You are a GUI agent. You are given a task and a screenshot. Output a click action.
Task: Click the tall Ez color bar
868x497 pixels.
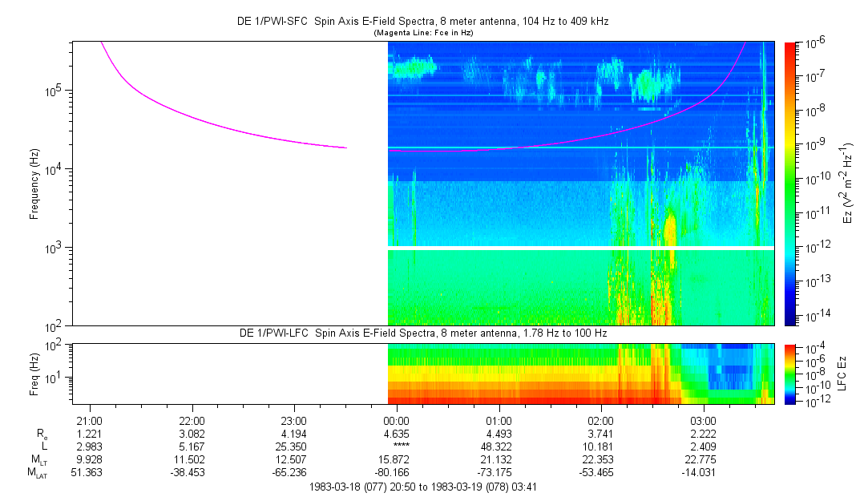[x=790, y=184]
